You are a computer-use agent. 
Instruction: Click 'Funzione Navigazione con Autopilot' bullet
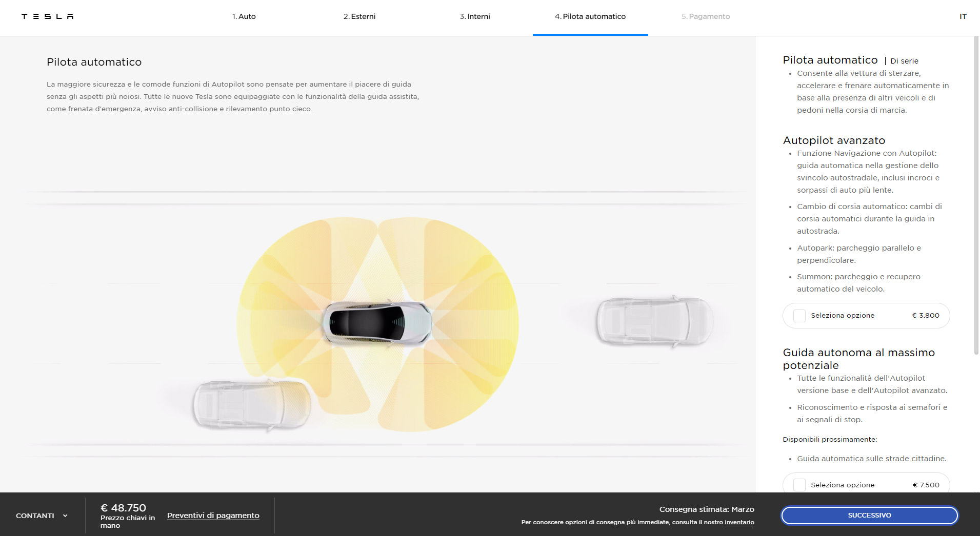[869, 172]
